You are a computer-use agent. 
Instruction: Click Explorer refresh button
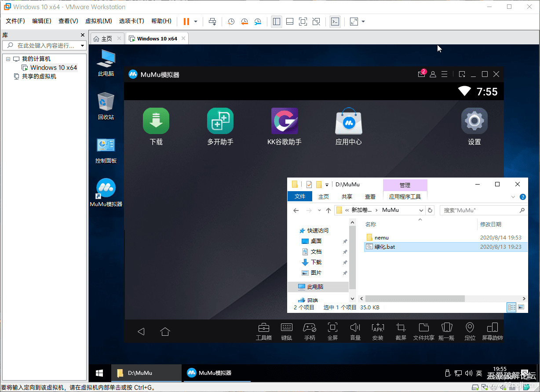pos(431,210)
